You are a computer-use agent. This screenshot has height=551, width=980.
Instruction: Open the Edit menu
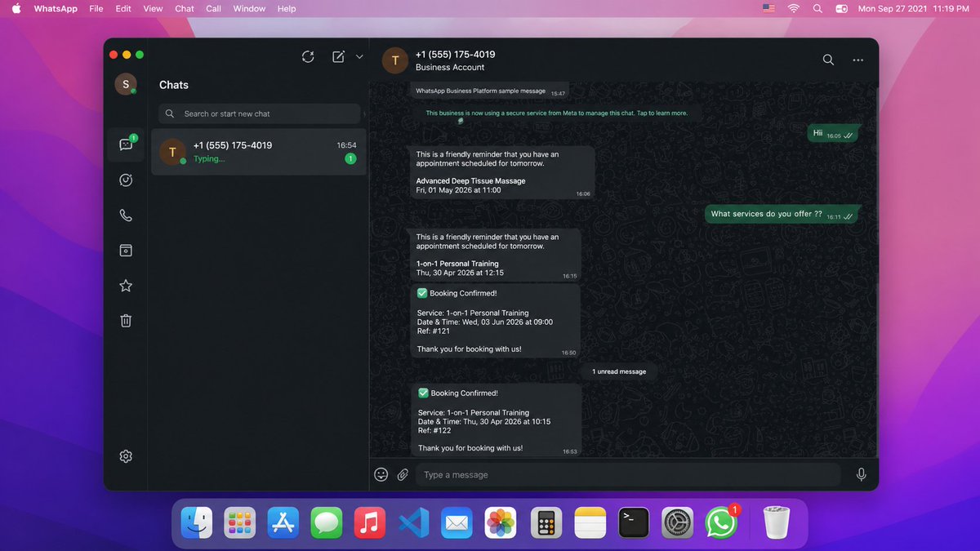click(x=123, y=8)
